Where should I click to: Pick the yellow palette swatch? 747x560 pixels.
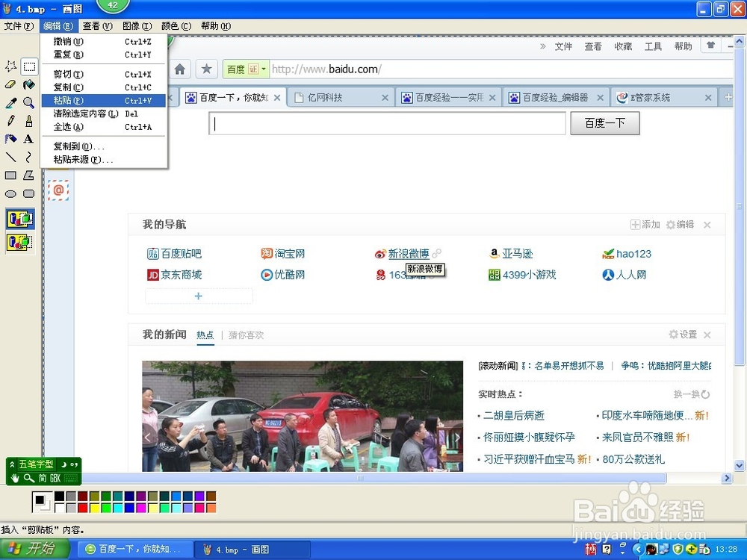[x=94, y=508]
